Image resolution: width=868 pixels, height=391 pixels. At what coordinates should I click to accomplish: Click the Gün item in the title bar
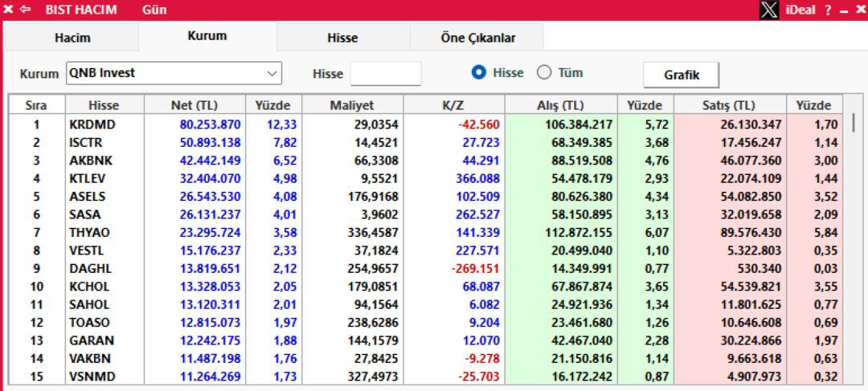[x=154, y=10]
